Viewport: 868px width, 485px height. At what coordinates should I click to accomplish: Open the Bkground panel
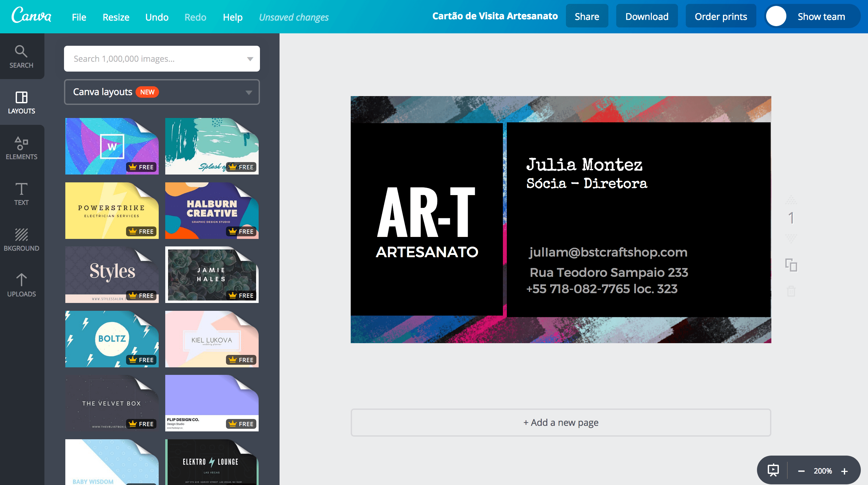tap(22, 240)
